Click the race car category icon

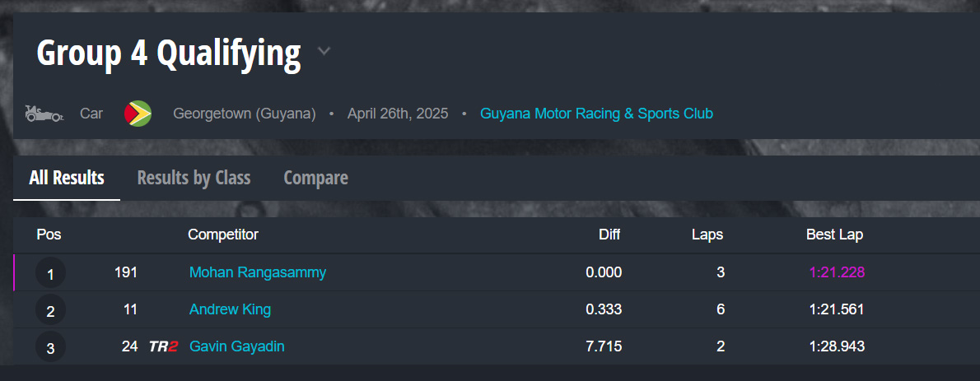click(44, 114)
